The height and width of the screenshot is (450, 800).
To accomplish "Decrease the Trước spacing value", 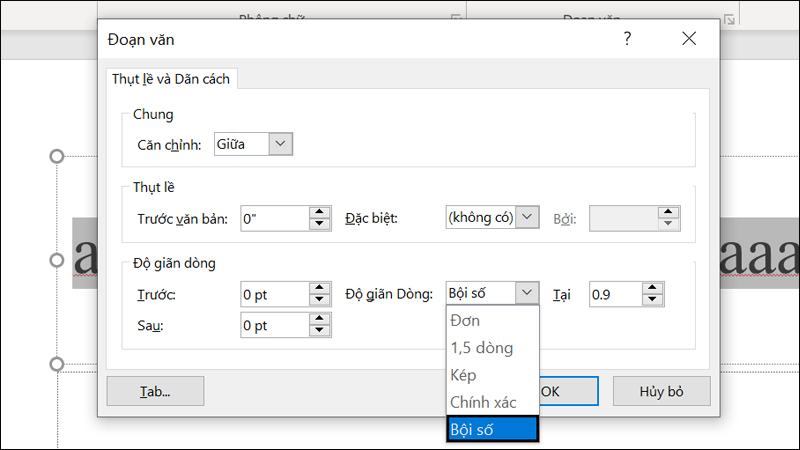I will click(320, 300).
